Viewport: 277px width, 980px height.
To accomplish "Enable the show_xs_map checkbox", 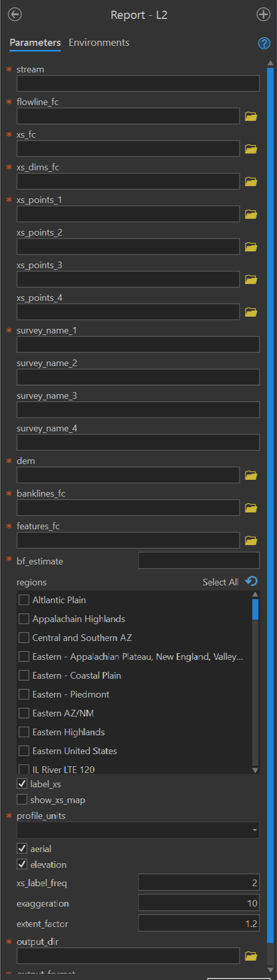I will pyautogui.click(x=22, y=800).
